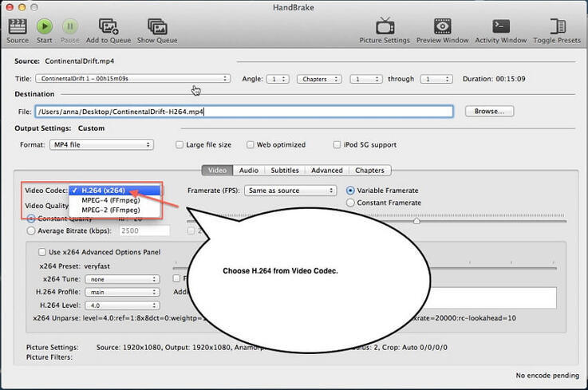Switch to the Audio tab
The image size is (588, 390).
tap(249, 170)
